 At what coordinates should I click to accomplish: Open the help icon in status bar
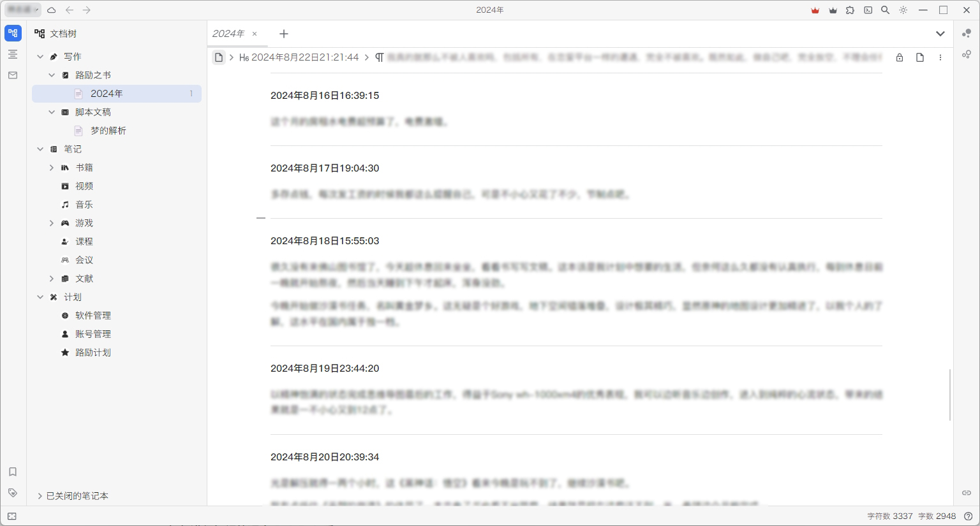(x=968, y=516)
